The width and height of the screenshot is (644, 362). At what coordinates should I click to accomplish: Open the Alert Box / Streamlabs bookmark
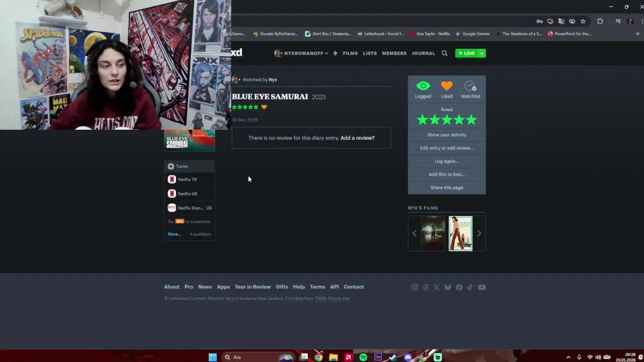(328, 34)
